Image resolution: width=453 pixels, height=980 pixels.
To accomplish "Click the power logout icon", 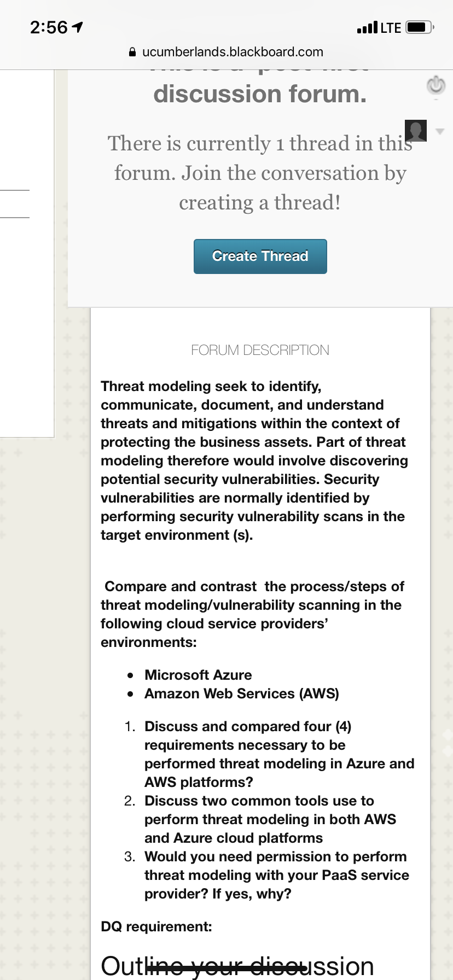I will pyautogui.click(x=436, y=86).
